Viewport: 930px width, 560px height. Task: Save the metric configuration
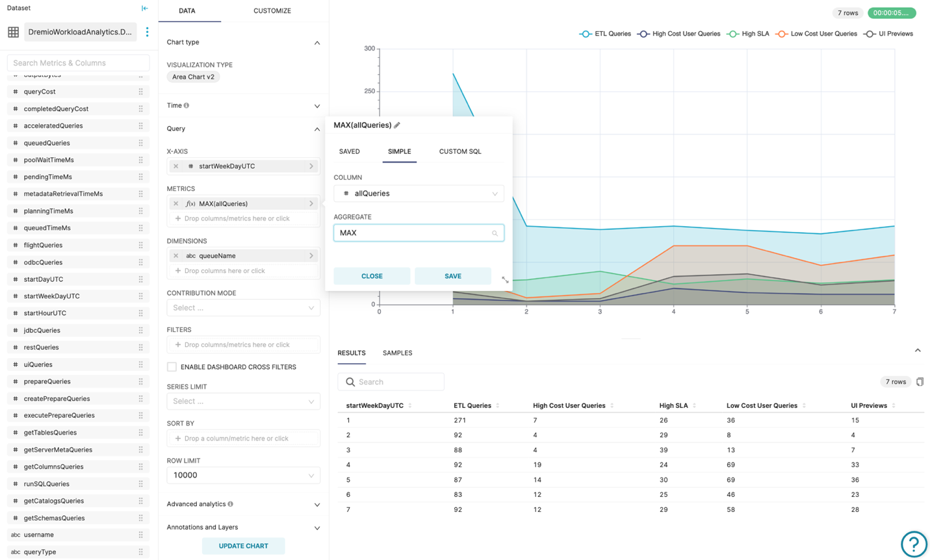point(452,276)
